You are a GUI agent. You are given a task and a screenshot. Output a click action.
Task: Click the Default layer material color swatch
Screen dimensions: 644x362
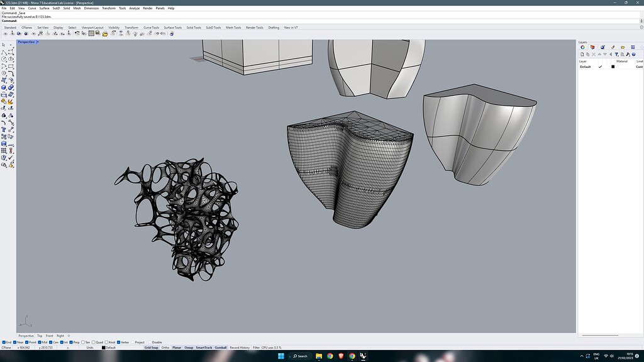613,67
